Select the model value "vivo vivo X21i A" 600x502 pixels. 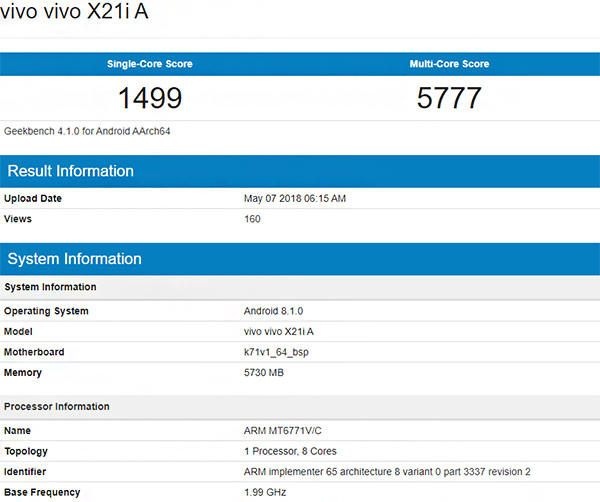click(x=279, y=331)
